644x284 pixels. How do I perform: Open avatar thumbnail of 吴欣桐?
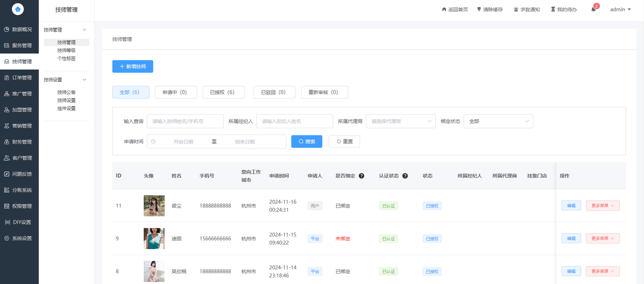[154, 271]
